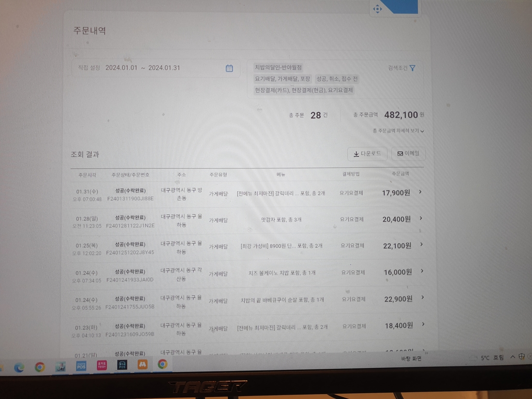Click the 요기배달, 가게배달, 포장 filter tag
The width and height of the screenshot is (532, 399).
[282, 79]
